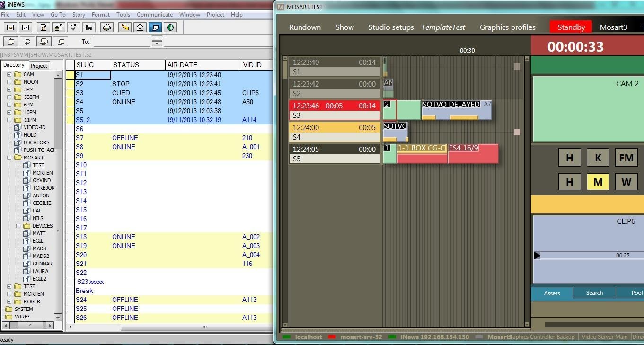Click the highlighted blue note icon

[x=155, y=27]
